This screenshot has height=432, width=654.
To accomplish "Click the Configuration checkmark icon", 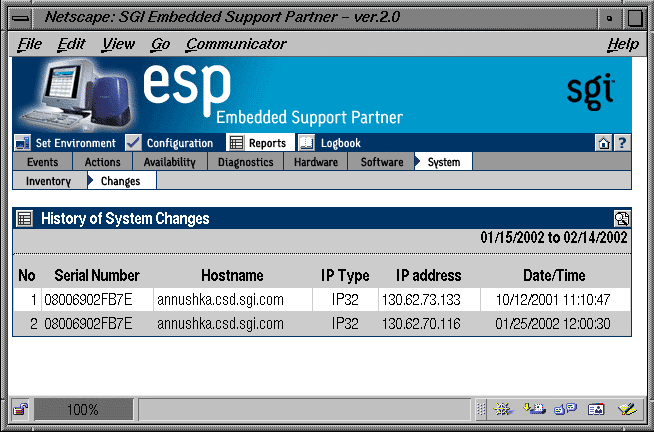I will 133,143.
